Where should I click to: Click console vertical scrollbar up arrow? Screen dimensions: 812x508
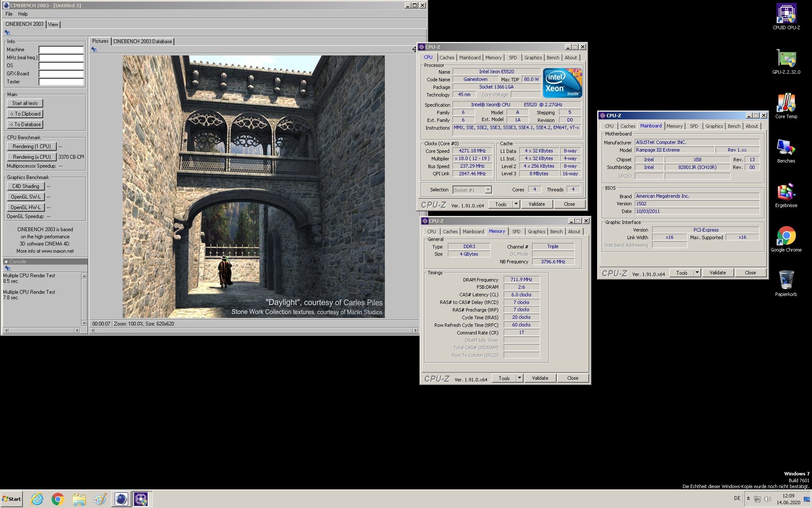tap(84, 276)
